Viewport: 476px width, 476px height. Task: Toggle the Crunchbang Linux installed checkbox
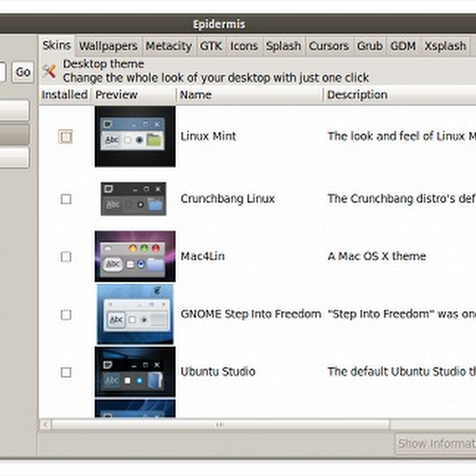(x=66, y=199)
